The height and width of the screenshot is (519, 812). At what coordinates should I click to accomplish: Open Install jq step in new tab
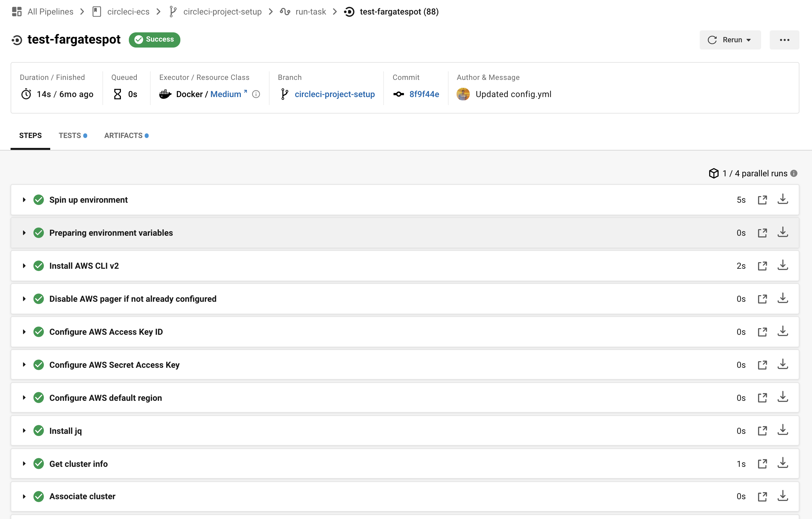coord(763,431)
